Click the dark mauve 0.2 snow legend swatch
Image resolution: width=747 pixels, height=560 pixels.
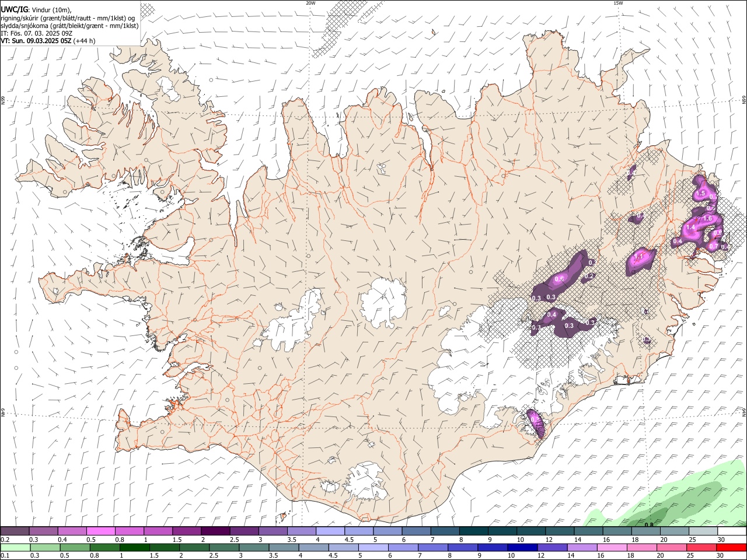point(15,531)
